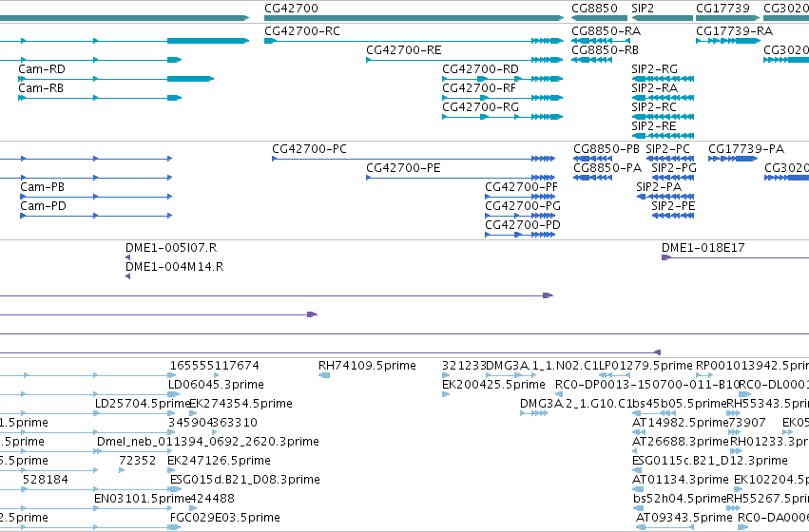Click the AT01134.3prime EST
This screenshot has width=809, height=532.
click(638, 490)
